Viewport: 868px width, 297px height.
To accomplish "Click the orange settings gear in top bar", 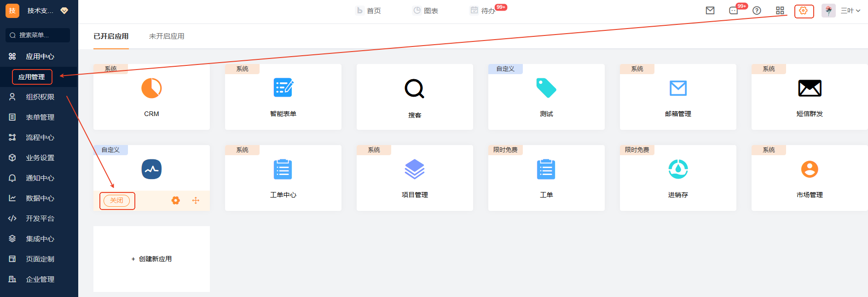I will pyautogui.click(x=804, y=11).
